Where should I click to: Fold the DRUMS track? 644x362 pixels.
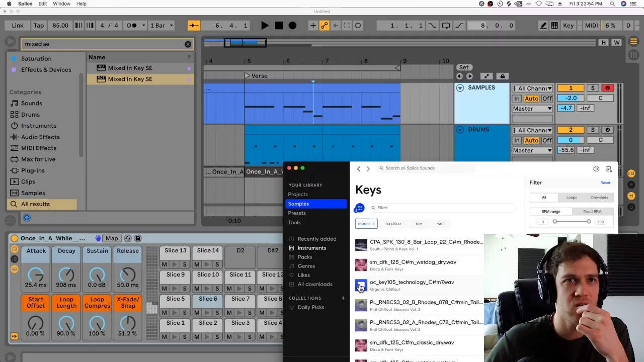point(460,130)
